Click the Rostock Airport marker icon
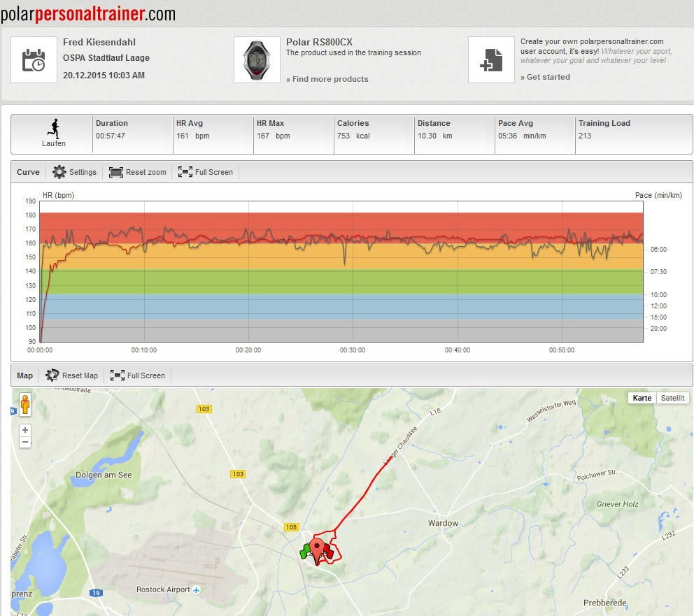This screenshot has height=616, width=694. [x=197, y=590]
